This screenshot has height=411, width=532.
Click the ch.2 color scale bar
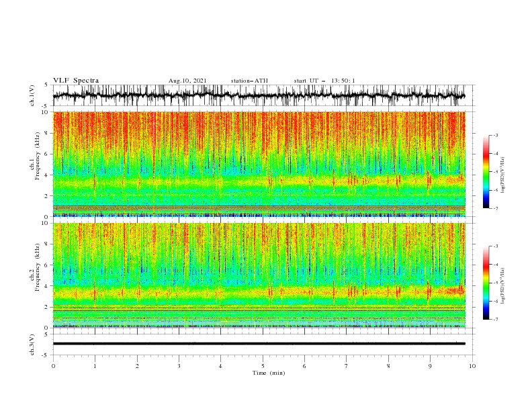(x=486, y=283)
